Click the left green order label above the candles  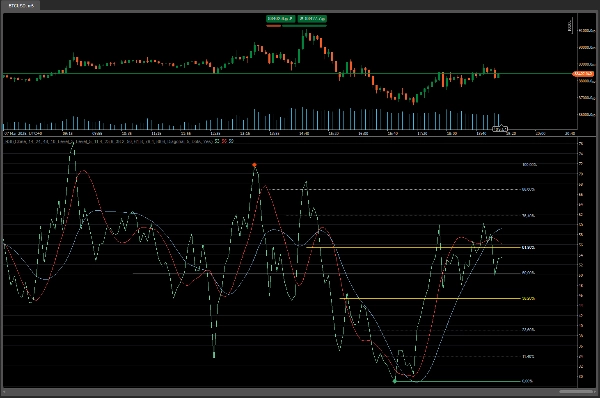click(x=280, y=18)
